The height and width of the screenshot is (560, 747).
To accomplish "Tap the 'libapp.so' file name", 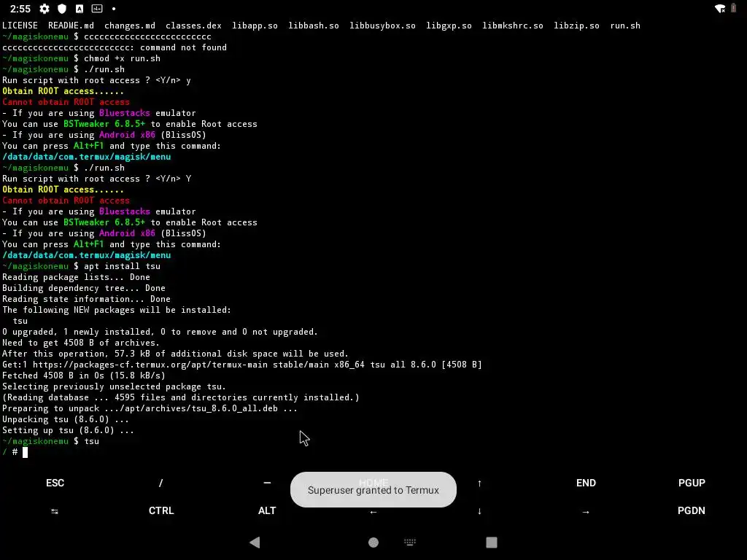I will click(x=255, y=26).
